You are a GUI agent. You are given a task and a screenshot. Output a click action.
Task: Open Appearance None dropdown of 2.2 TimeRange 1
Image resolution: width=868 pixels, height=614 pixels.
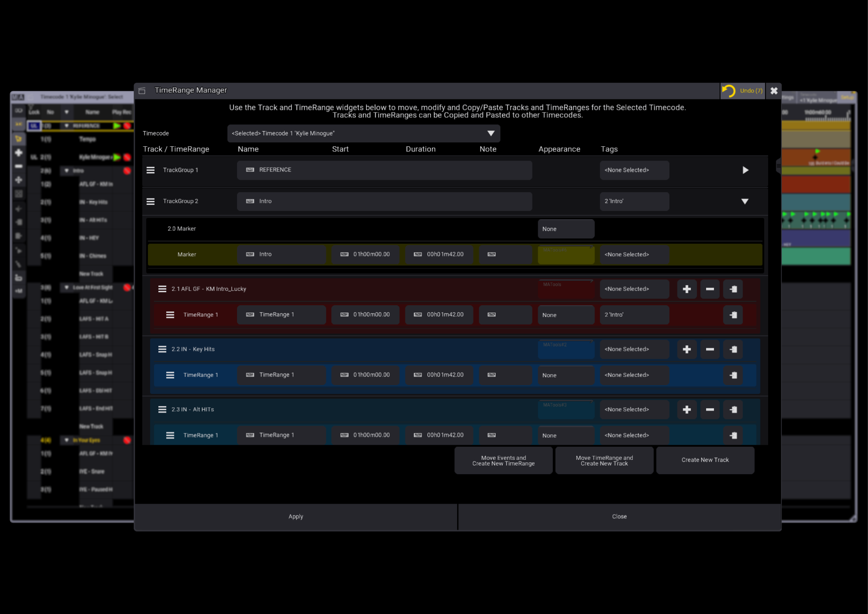[566, 375]
